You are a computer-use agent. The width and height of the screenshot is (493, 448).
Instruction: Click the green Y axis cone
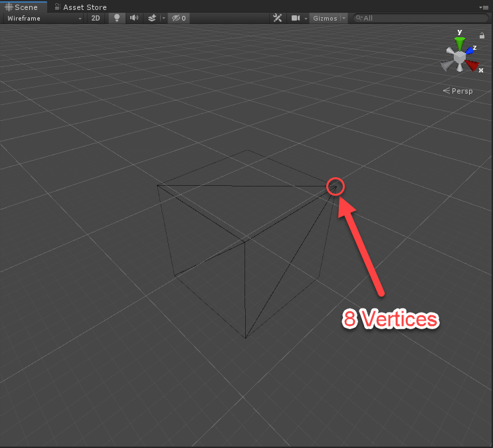(460, 43)
